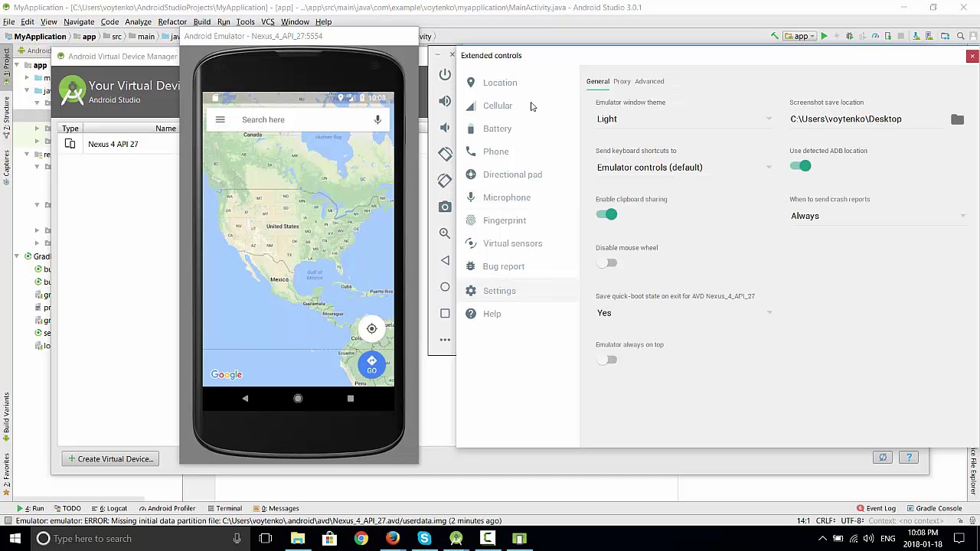Tap the my-location button on the map
The image size is (980, 551).
pos(371,329)
